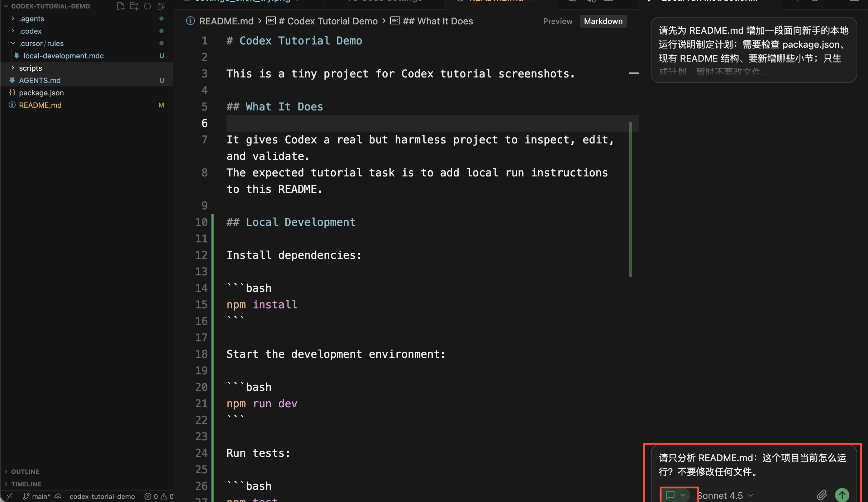Click 'Install dependencies:' line
This screenshot has height=502, width=868.
(294, 255)
